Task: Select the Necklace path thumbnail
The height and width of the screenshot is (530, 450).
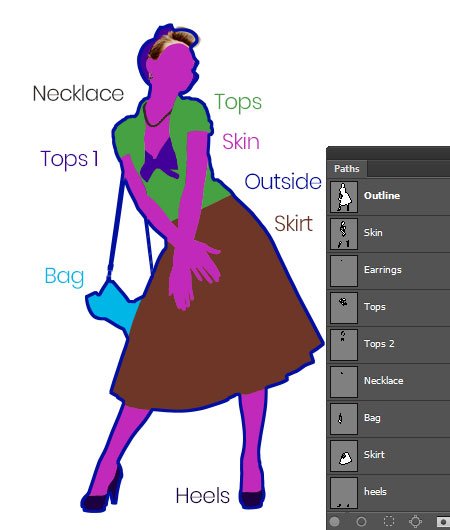Action: 344,382
